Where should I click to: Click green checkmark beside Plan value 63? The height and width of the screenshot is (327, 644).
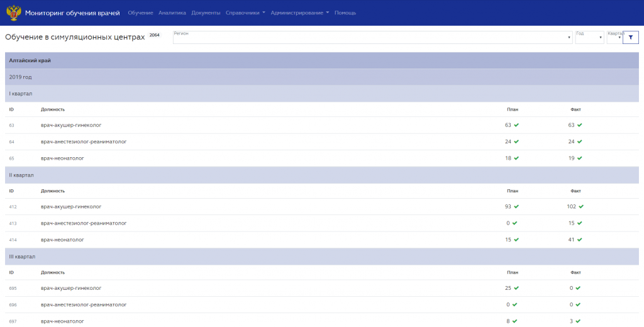coord(516,125)
